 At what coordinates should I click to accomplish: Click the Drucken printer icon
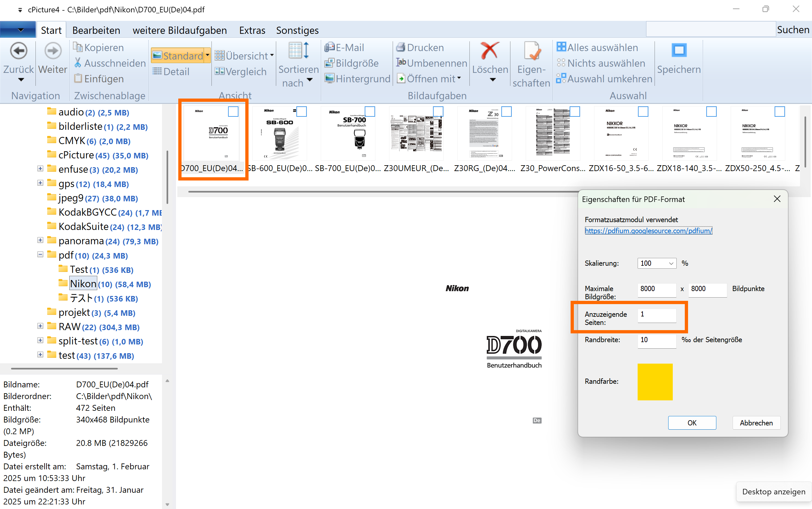coord(400,47)
